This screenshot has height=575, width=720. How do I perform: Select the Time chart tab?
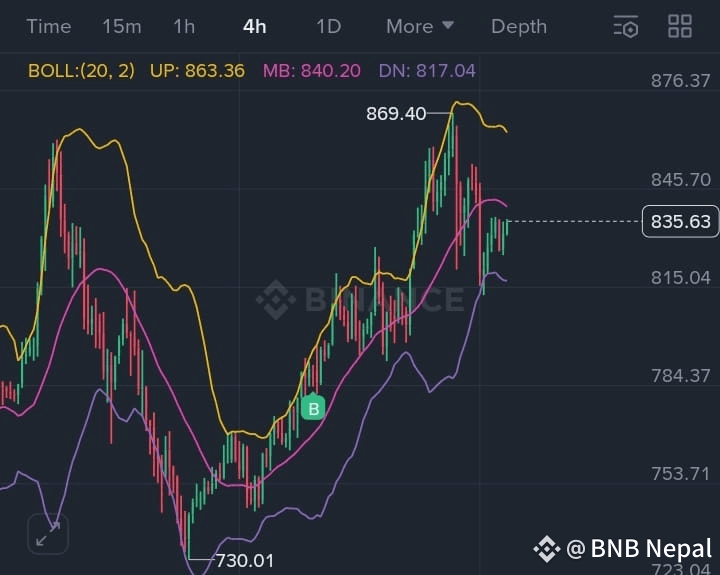(49, 26)
